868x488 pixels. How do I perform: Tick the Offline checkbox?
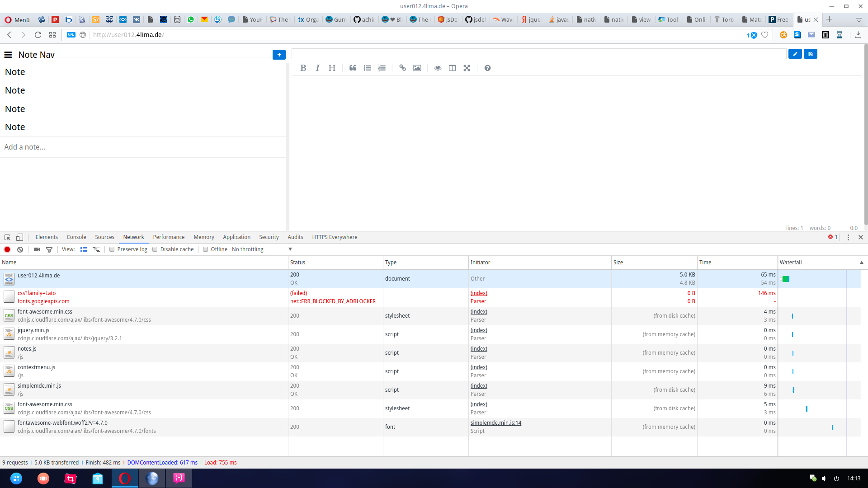206,249
